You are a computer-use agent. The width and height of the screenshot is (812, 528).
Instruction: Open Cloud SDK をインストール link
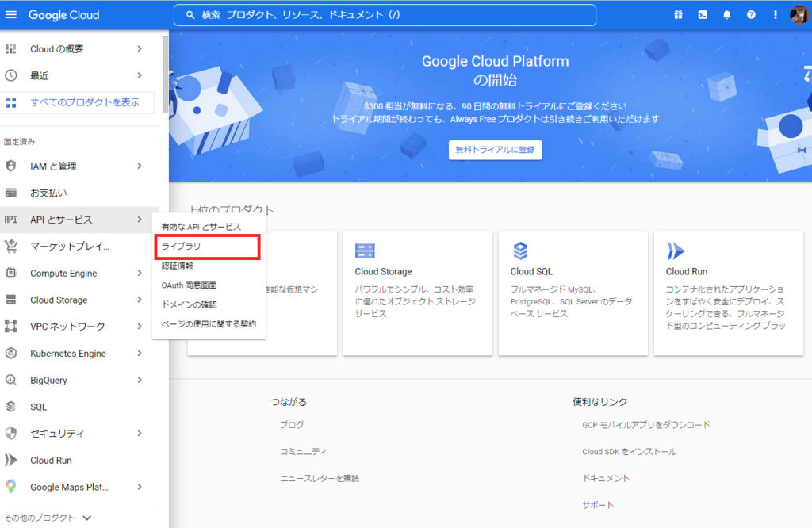tap(629, 451)
